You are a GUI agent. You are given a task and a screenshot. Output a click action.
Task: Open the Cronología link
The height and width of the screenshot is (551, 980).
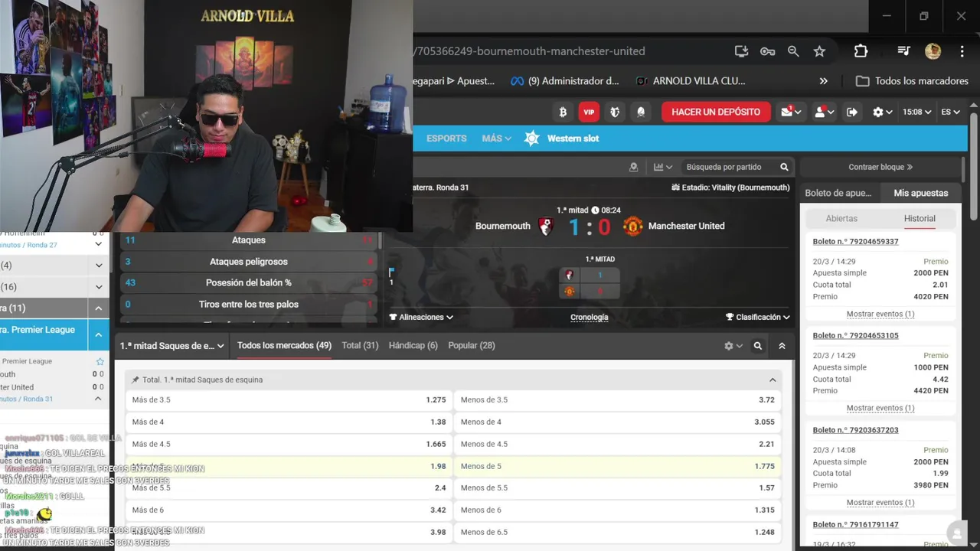pyautogui.click(x=590, y=317)
